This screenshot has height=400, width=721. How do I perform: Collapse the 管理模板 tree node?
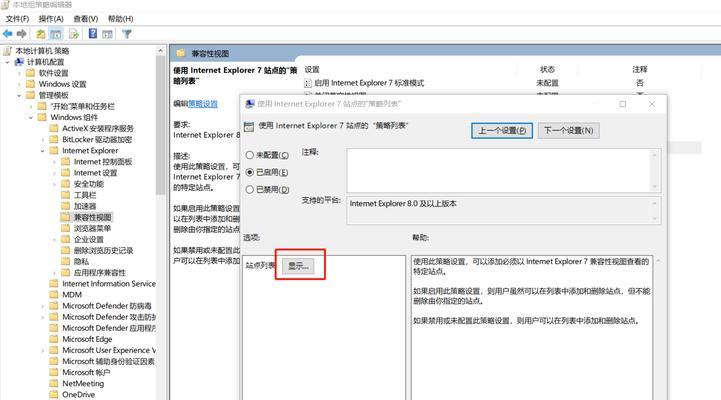point(19,95)
